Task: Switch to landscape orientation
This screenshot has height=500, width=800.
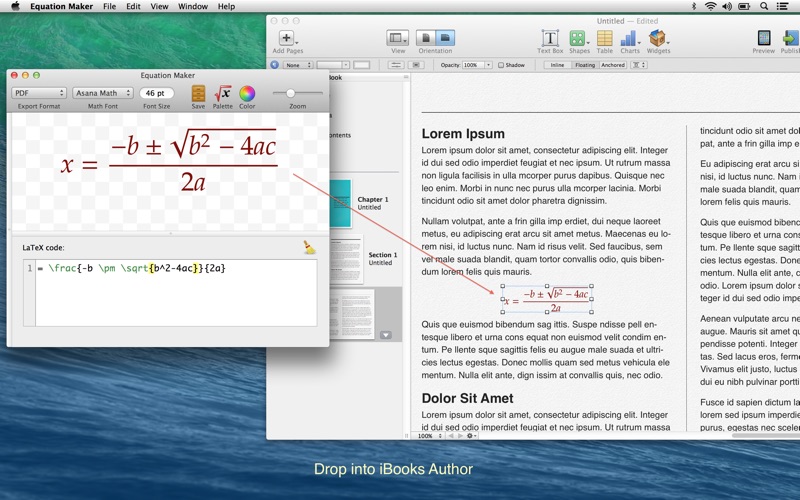Action: point(445,38)
